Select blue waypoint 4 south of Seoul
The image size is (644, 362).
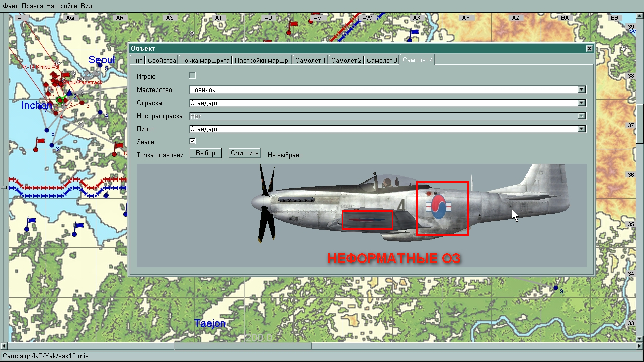point(100,112)
